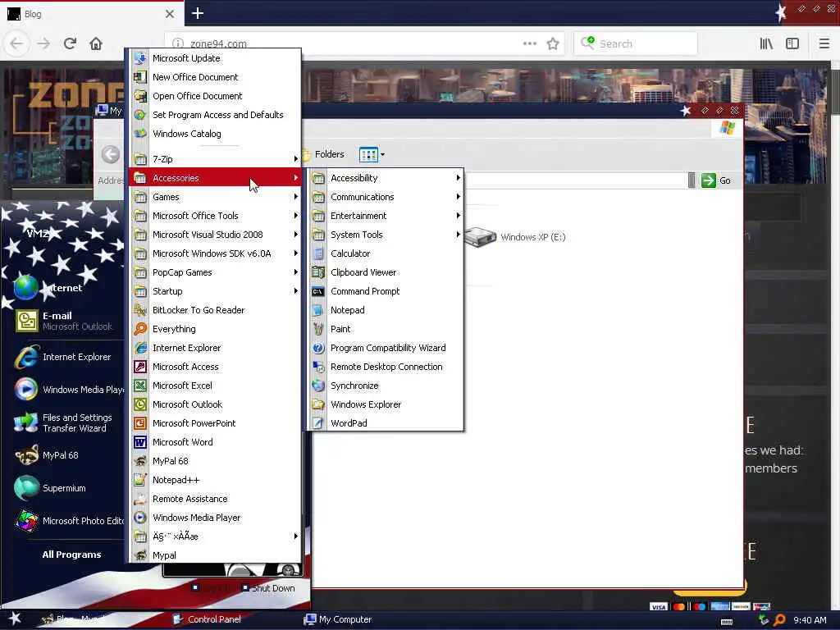The width and height of the screenshot is (840, 630).
Task: Click the Open Office Document icon
Action: click(x=140, y=96)
